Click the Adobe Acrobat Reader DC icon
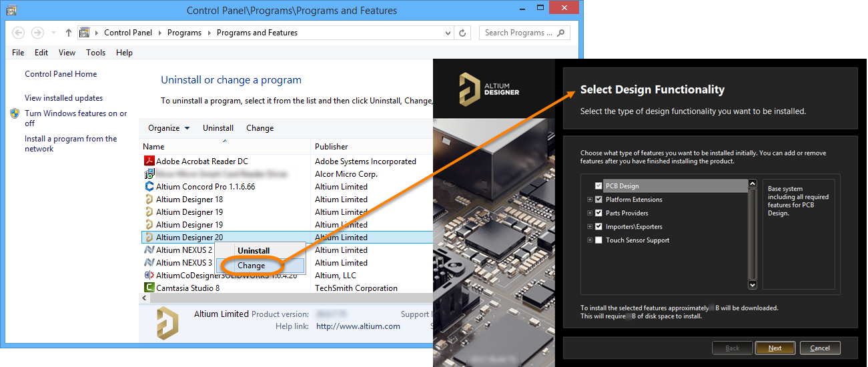 149,161
